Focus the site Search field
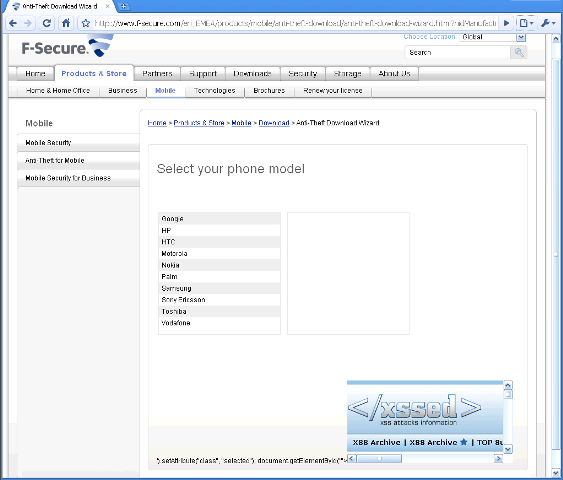The image size is (563, 480). pyautogui.click(x=458, y=53)
